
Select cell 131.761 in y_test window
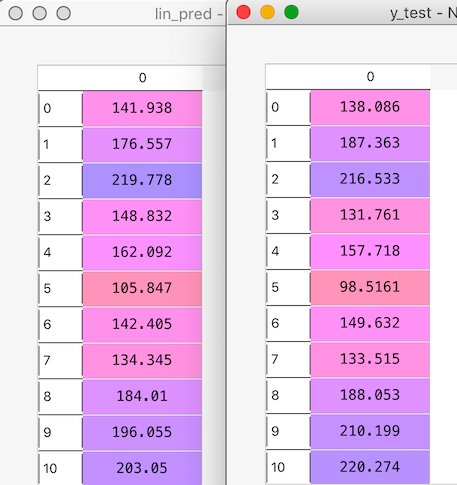[370, 215]
